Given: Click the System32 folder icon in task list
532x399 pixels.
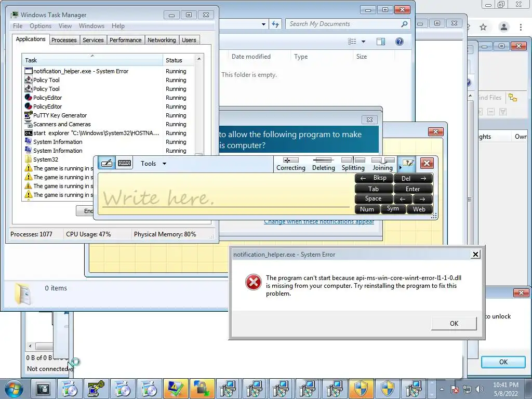Looking at the screenshot, I should pos(29,159).
